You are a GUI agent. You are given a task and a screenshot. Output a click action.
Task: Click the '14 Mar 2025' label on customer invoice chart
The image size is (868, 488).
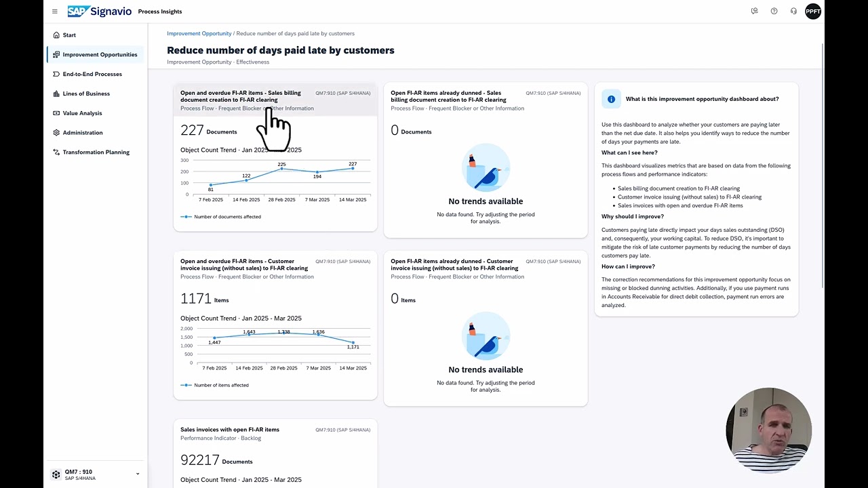[353, 368]
